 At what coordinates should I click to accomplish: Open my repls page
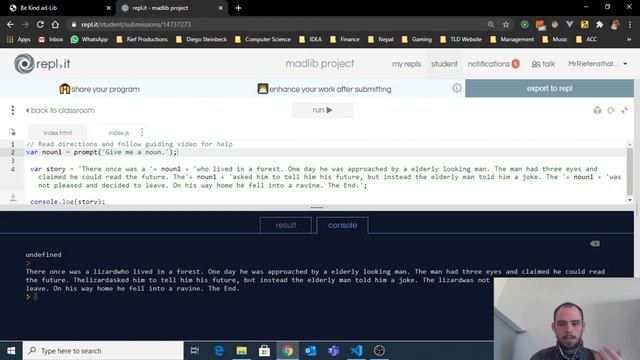click(406, 64)
